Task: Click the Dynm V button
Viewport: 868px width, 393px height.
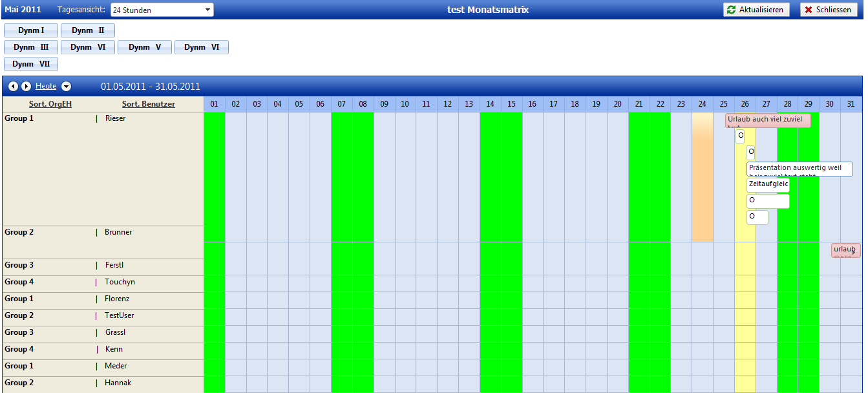Action: 145,47
